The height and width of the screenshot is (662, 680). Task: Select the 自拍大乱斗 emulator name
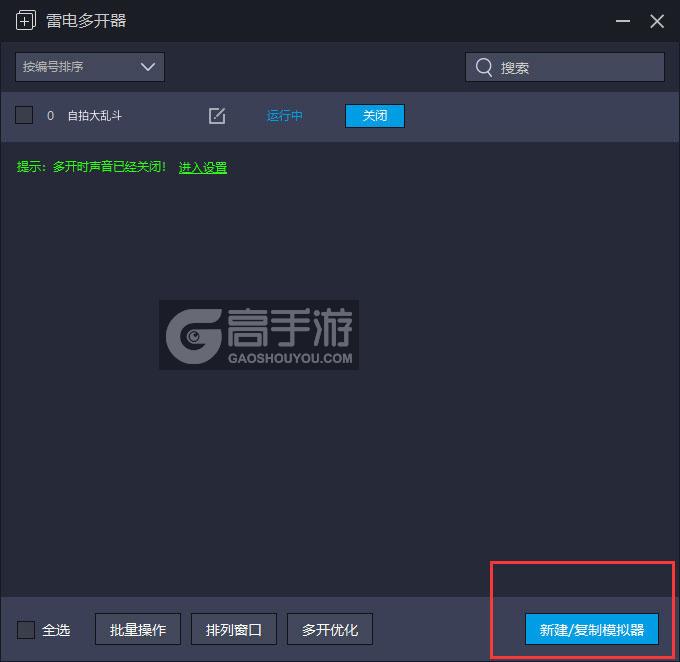pos(95,116)
